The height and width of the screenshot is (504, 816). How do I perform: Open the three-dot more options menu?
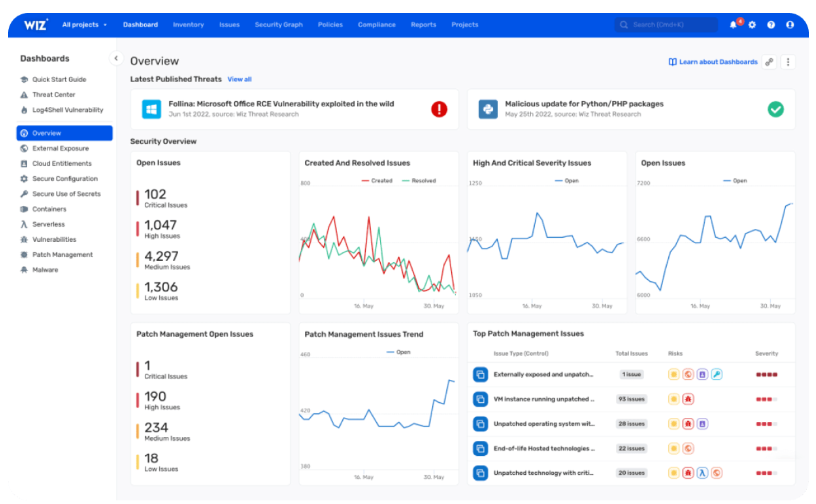788,62
